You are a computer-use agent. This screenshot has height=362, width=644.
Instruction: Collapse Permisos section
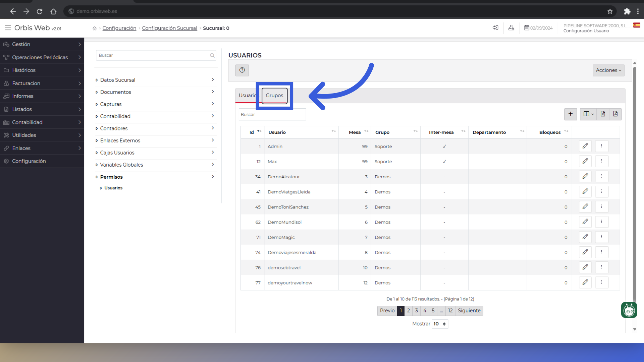click(x=155, y=177)
